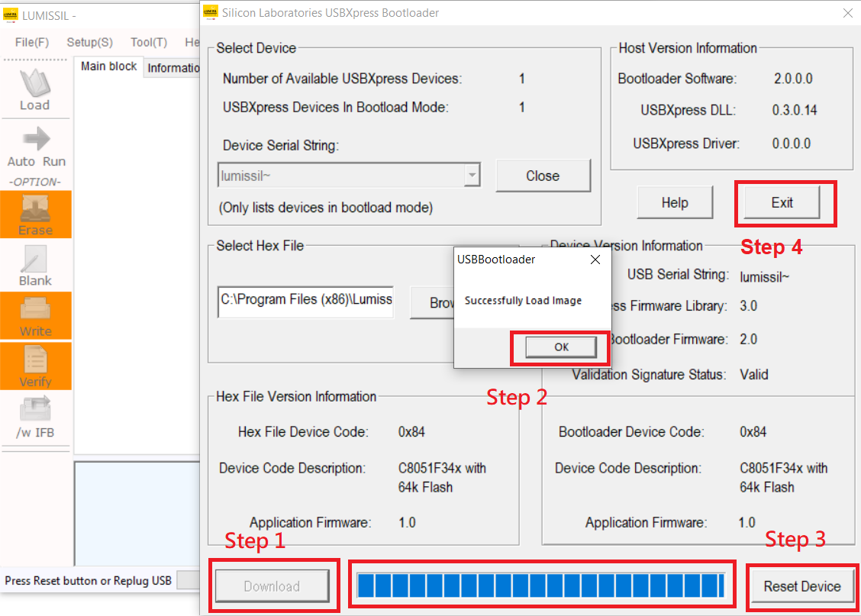
Task: Switch to the Information tab
Action: click(x=173, y=68)
